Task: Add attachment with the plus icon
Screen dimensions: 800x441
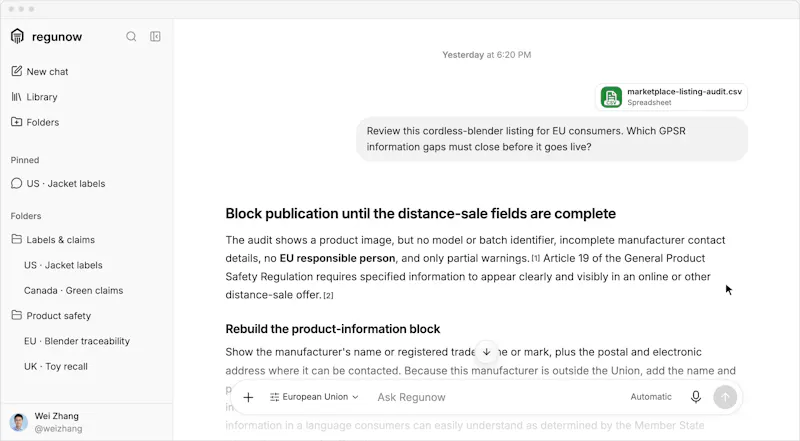Action: coord(248,397)
